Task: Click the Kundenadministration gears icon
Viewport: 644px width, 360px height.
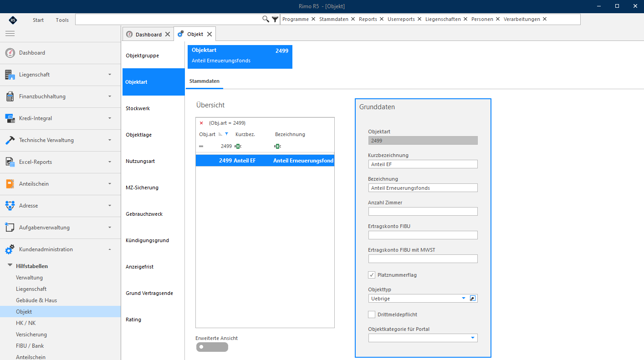Action: [x=10, y=249]
